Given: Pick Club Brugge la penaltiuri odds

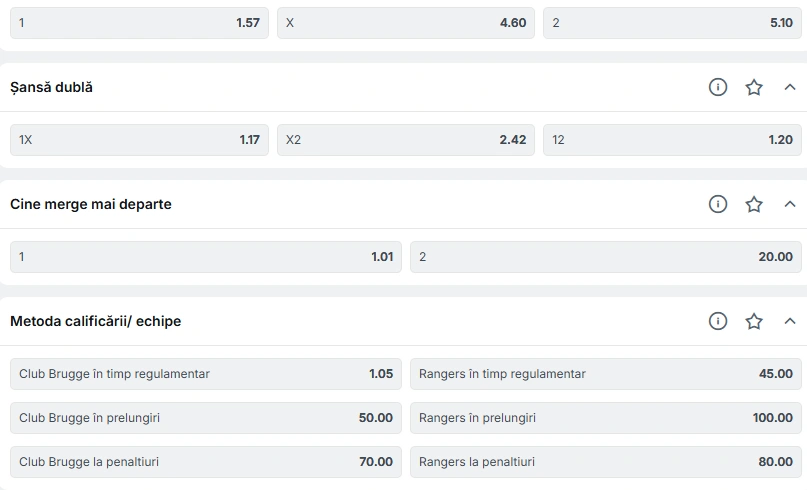Looking at the screenshot, I should tap(206, 462).
